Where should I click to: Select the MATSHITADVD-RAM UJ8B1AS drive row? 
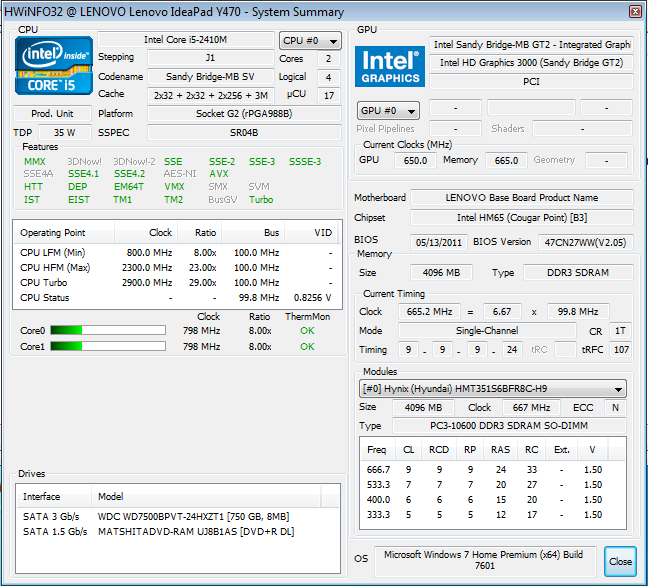178,531
